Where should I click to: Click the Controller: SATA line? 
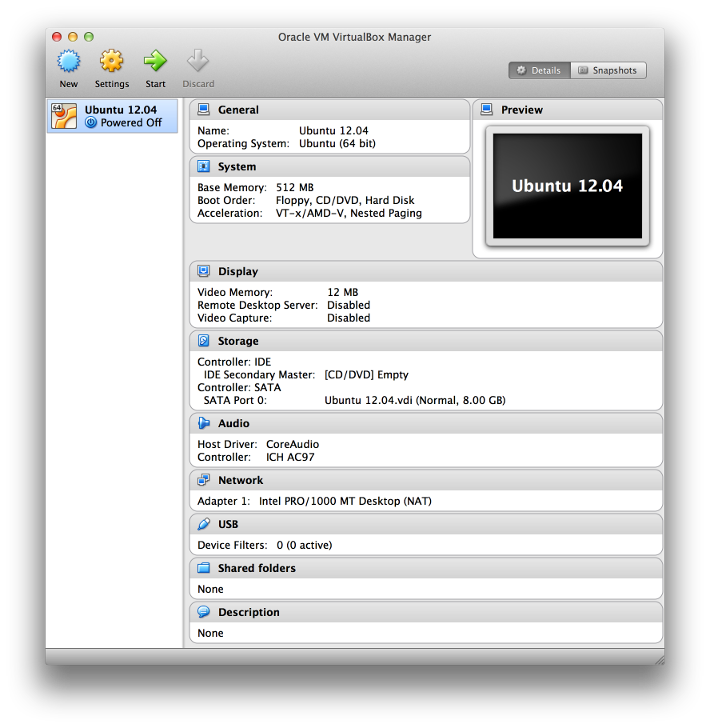[x=239, y=388]
